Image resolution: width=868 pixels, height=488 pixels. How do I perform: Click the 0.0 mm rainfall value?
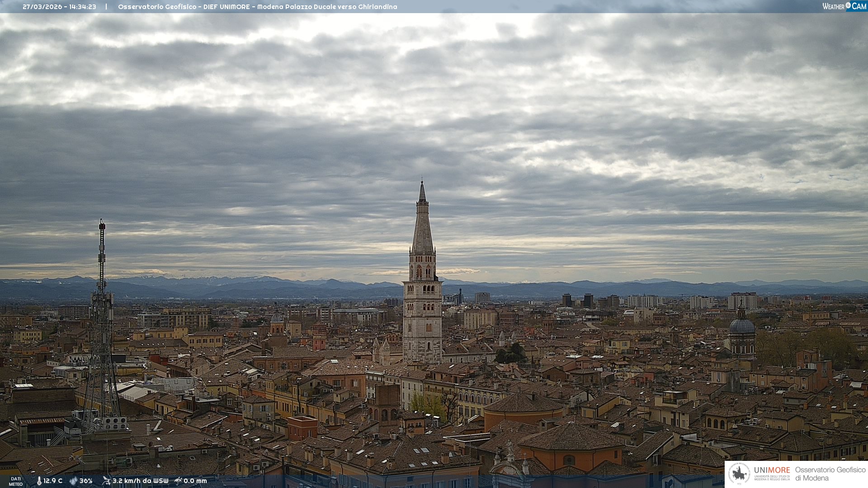195,481
